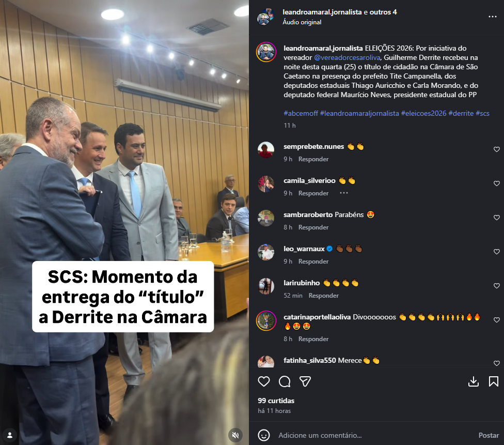Screen dimensions: 504x445
Task: Reply to larirubinho's comment
Action: (323, 296)
